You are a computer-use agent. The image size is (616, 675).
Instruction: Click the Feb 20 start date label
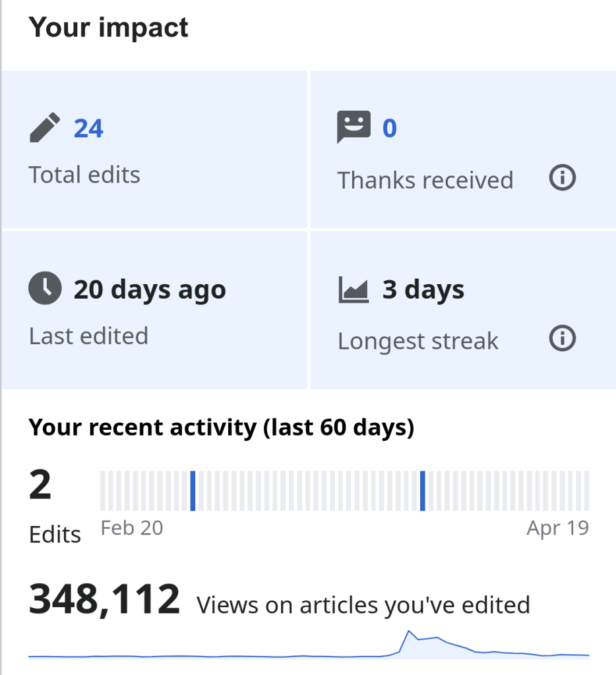point(132,528)
